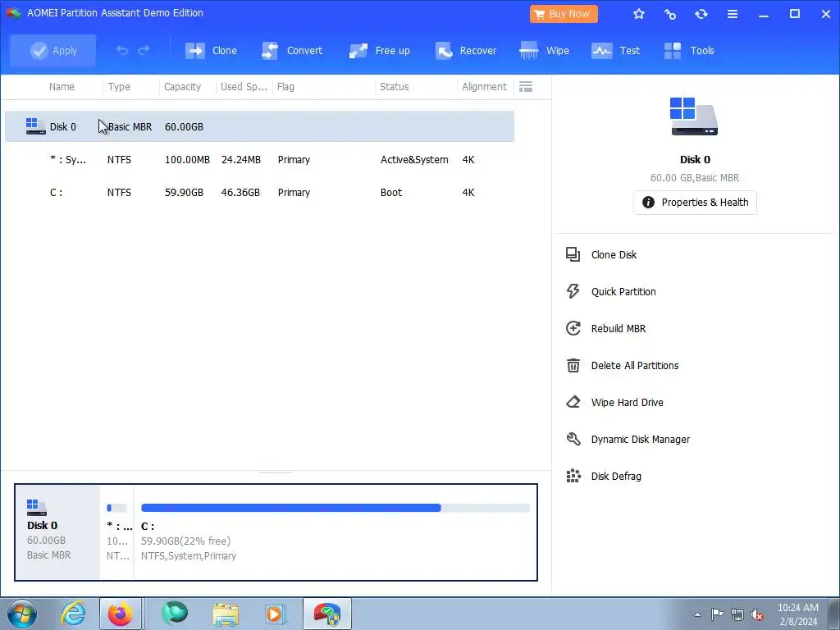The width and height of the screenshot is (840, 630).
Task: Sort by the Type column header
Action: [x=119, y=87]
